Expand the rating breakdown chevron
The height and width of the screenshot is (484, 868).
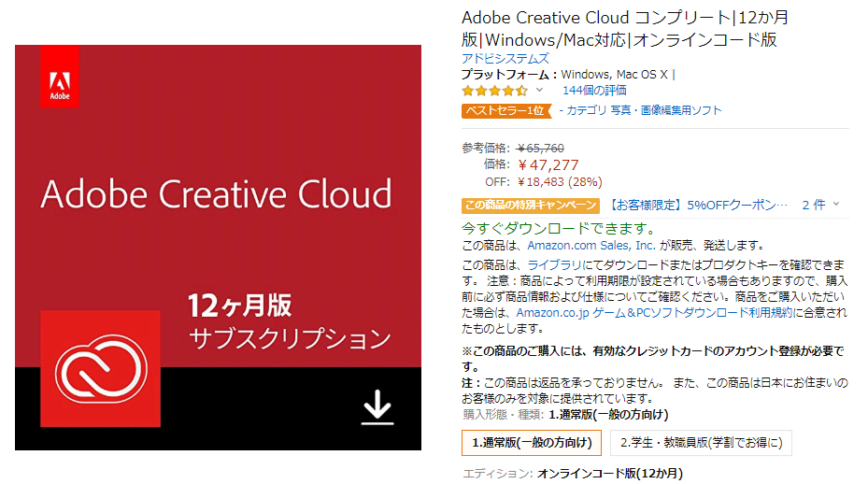click(x=540, y=91)
